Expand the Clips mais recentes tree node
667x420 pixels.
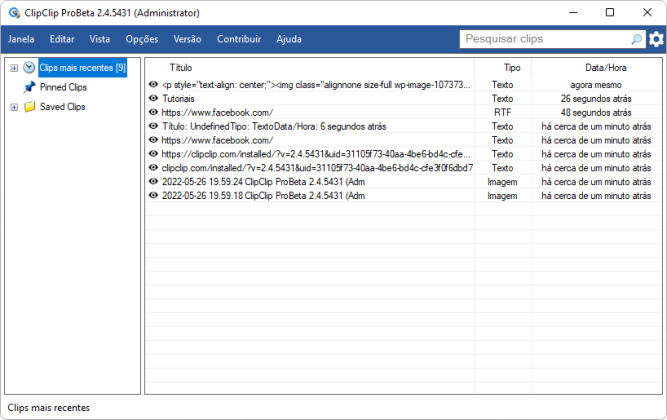[14, 68]
